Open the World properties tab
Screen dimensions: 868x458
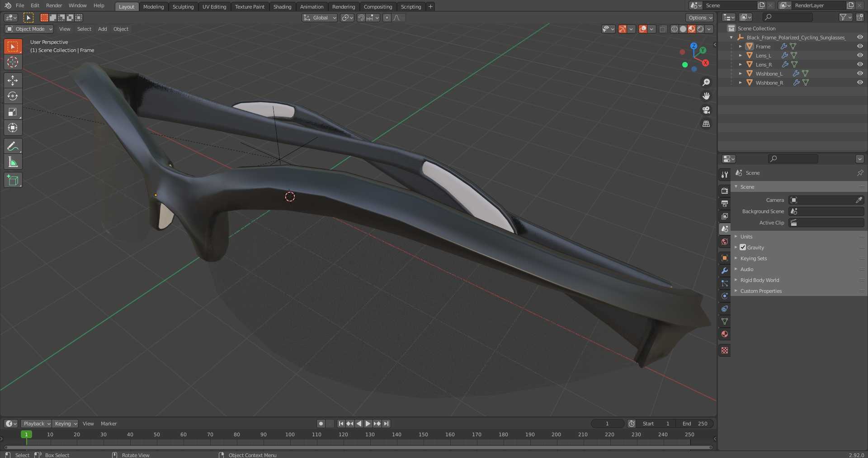coord(725,242)
